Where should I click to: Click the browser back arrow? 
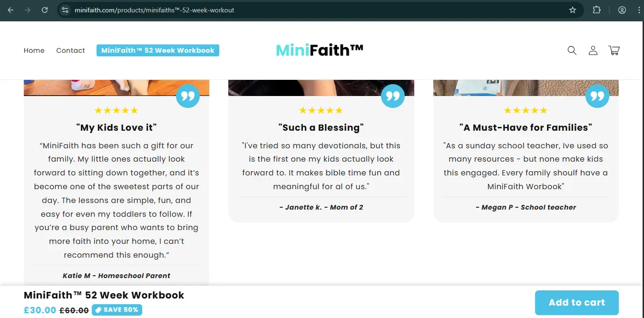click(x=10, y=10)
